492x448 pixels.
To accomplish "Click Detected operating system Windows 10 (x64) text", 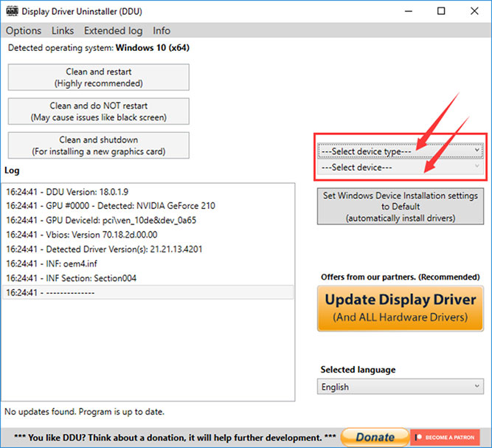I will [x=99, y=48].
